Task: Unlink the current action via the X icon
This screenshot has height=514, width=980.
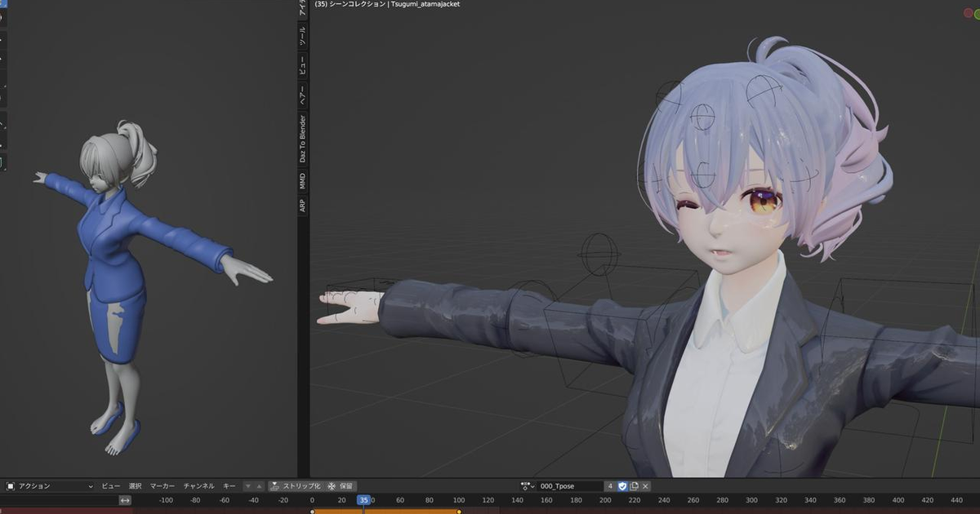Action: coord(645,485)
